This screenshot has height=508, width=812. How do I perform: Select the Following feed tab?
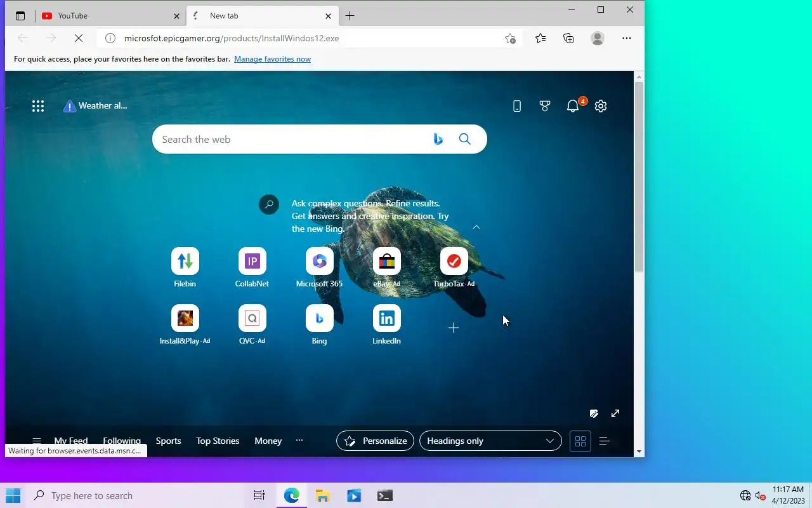click(122, 441)
